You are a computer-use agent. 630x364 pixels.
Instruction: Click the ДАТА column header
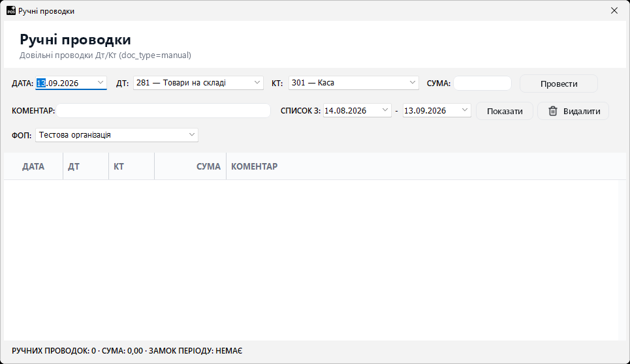[33, 166]
